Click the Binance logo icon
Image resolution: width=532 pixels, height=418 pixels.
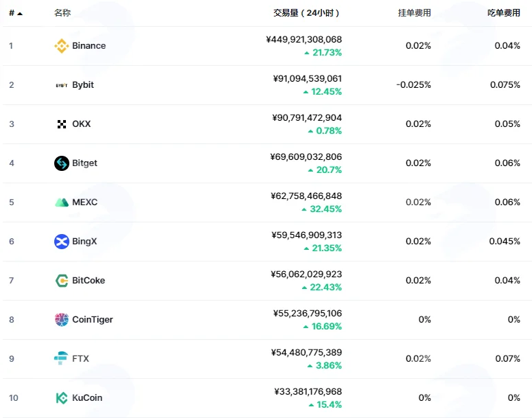(x=61, y=46)
